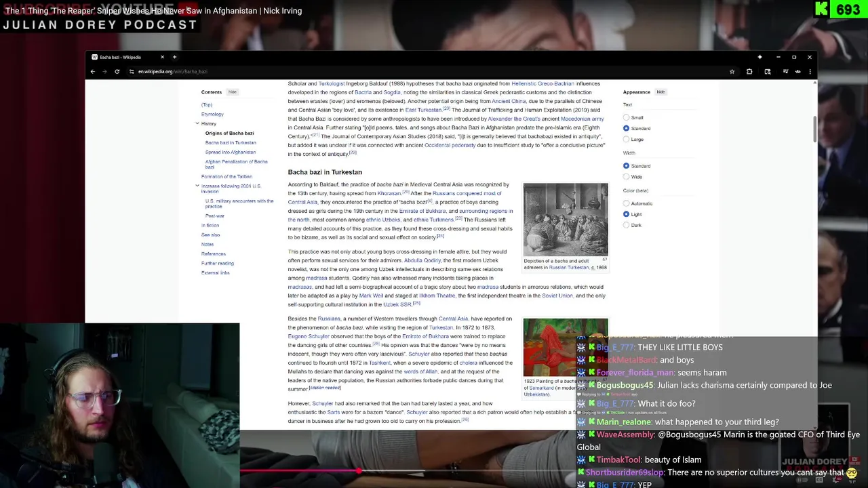This screenshot has height=488, width=868.
Task: Open See also in Contents
Action: tap(210, 235)
